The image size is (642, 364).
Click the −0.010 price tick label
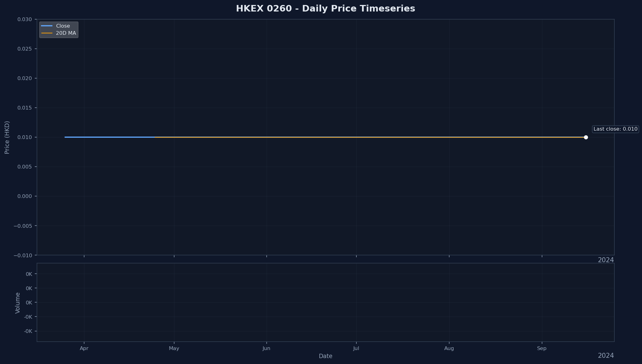(x=23, y=255)
